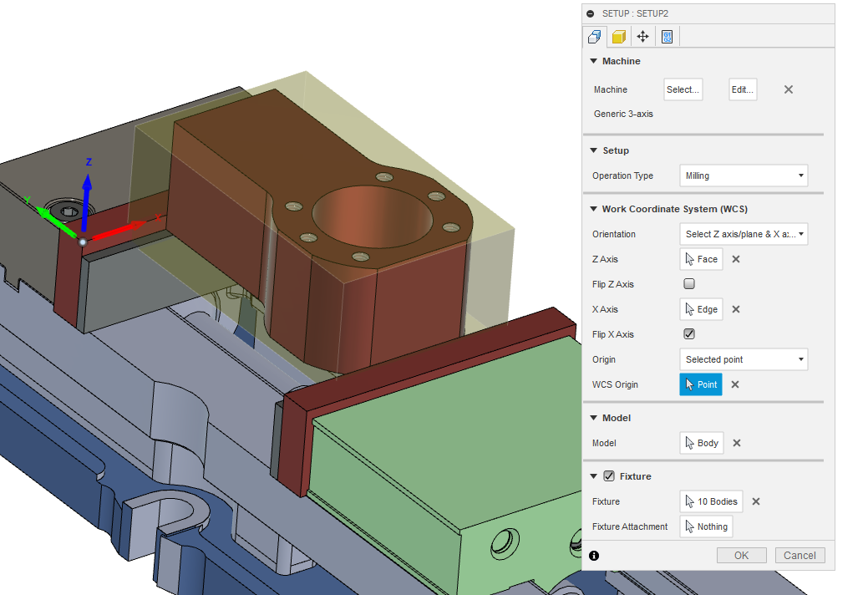Uncheck Flip X Axis
Image resolution: width=868 pixels, height=595 pixels.
point(688,333)
